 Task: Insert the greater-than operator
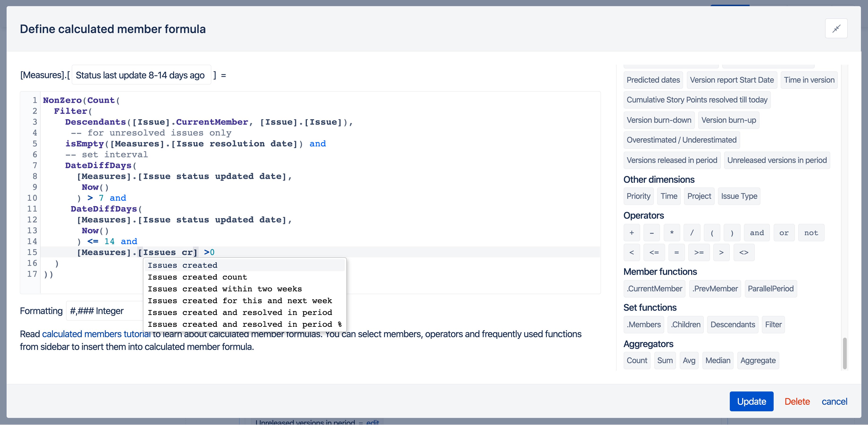[x=721, y=253]
